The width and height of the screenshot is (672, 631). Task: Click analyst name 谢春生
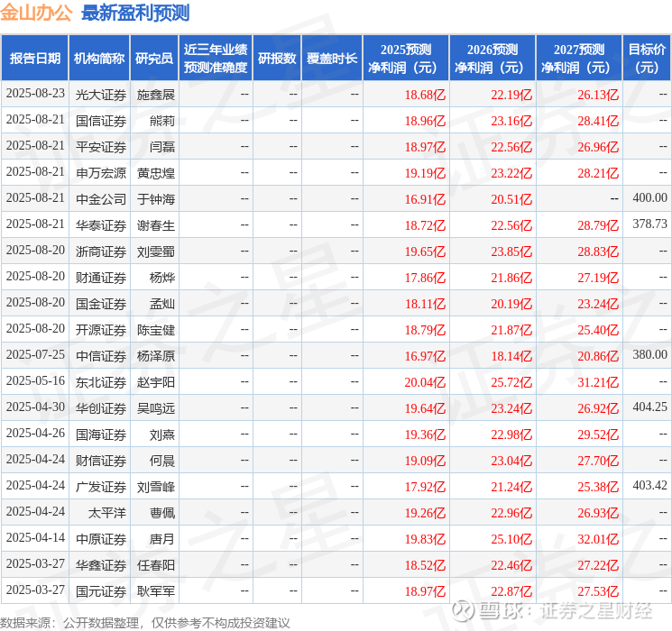[156, 225]
